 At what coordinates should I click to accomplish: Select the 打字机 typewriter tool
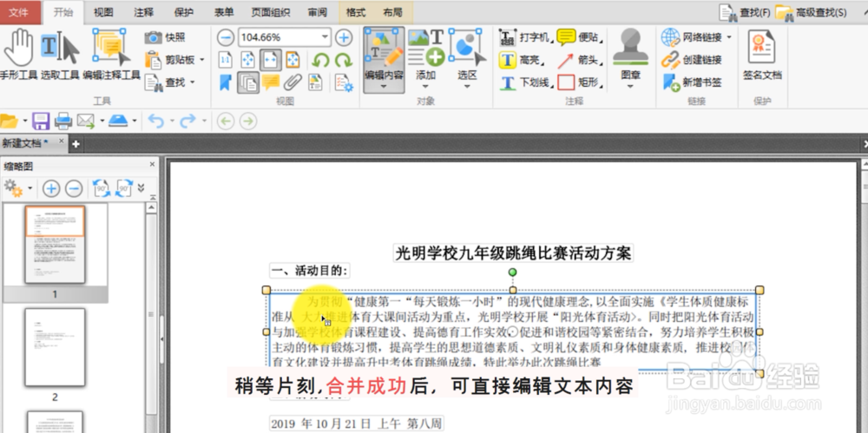tap(525, 37)
